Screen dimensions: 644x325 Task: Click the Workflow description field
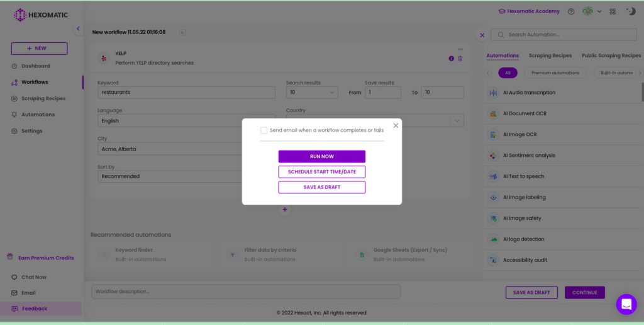click(246, 292)
